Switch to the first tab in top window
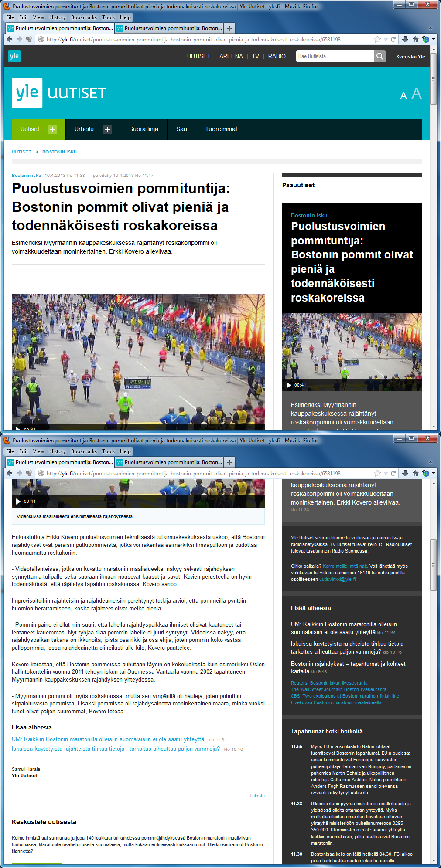The width and height of the screenshot is (441, 868). (x=60, y=28)
